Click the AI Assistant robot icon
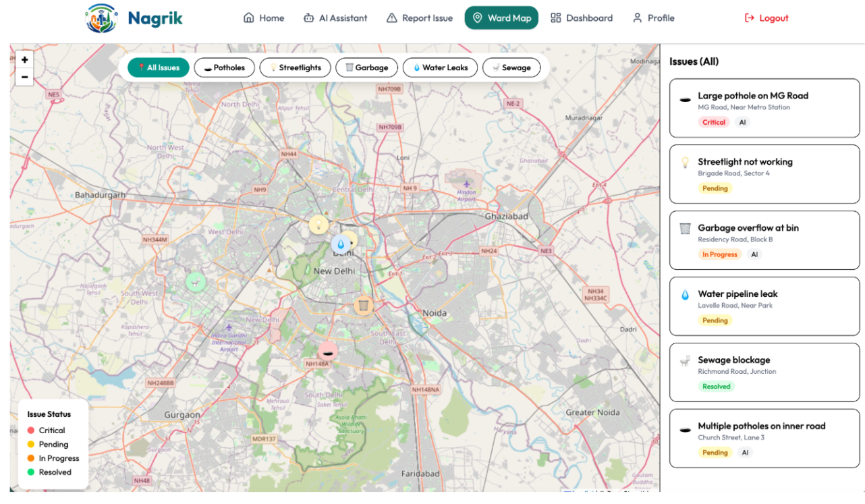This screenshot has height=504, width=865. 309,18
